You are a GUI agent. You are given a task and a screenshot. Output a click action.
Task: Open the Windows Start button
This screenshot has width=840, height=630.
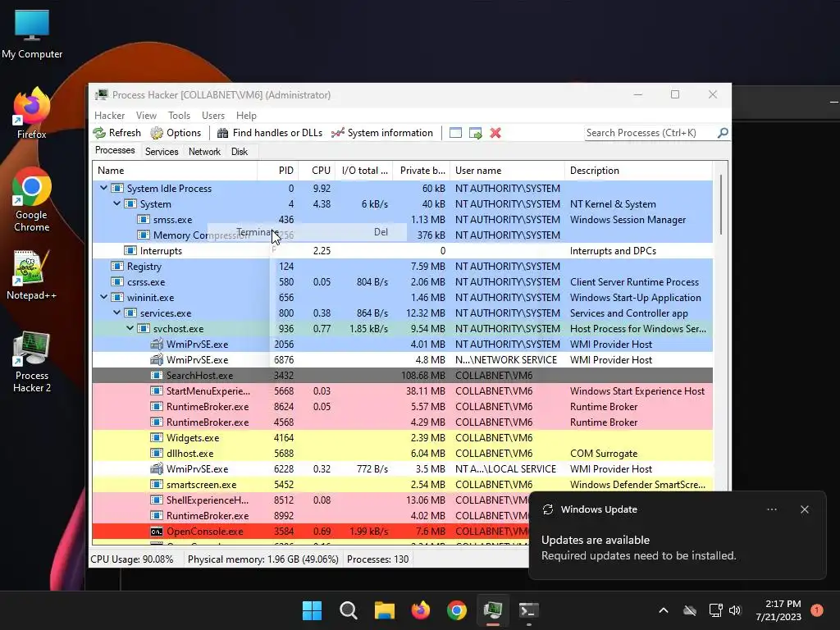(x=313, y=610)
